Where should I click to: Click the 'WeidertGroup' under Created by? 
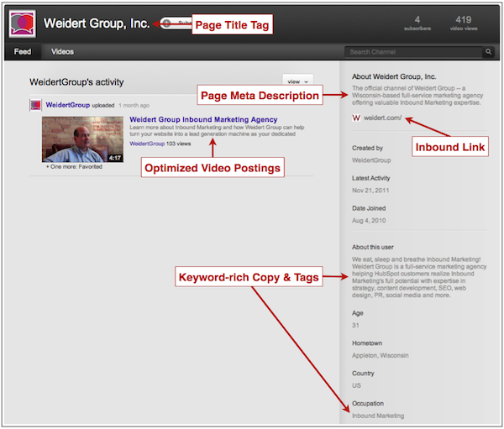[x=371, y=160]
